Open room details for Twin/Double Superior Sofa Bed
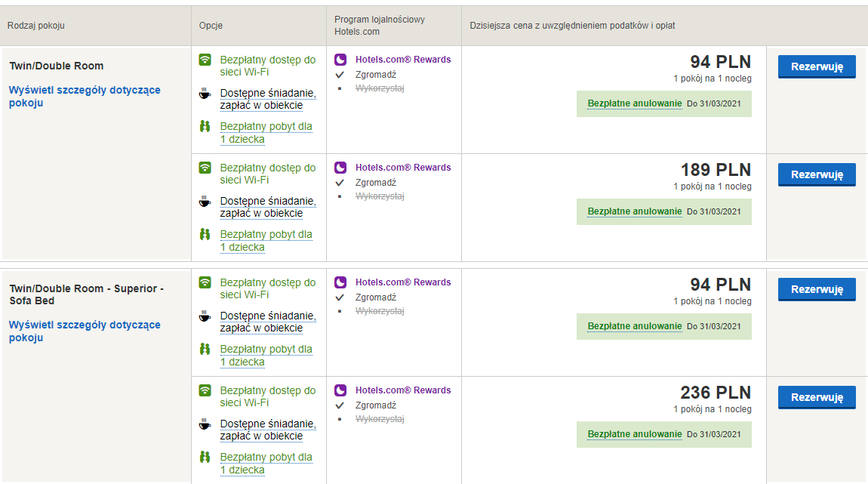 click(x=85, y=331)
